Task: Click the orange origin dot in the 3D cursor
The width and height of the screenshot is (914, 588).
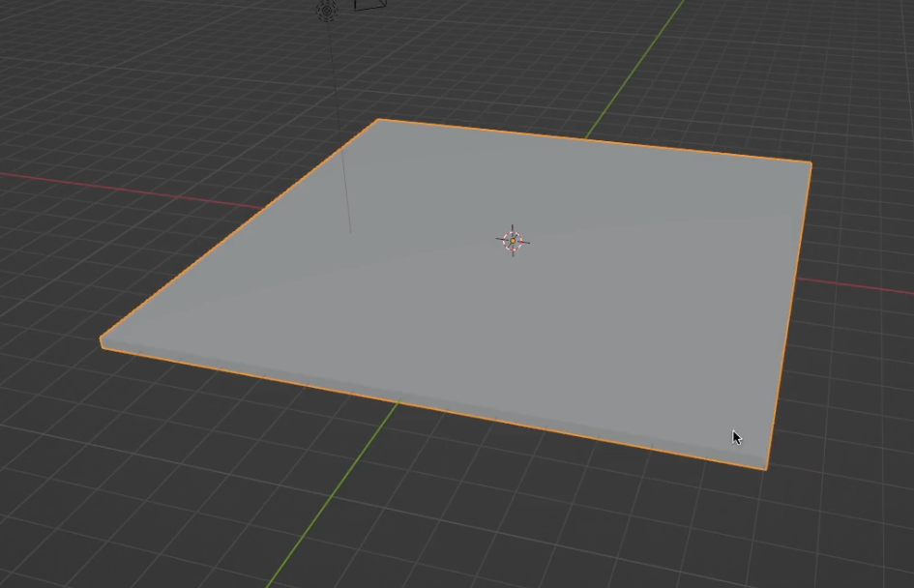Action: [513, 241]
